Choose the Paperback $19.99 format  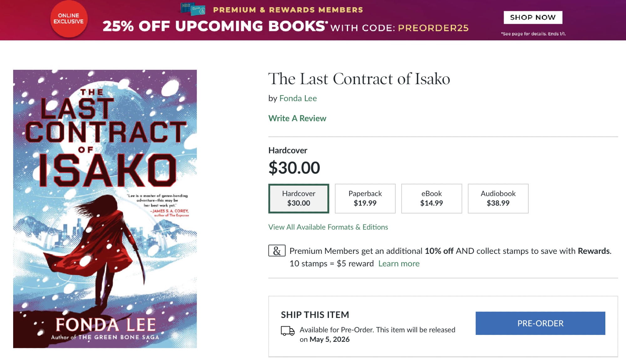365,198
